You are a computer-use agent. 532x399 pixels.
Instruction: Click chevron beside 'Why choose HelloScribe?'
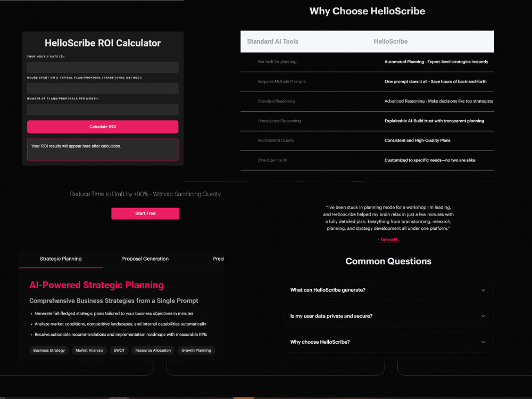coord(483,342)
